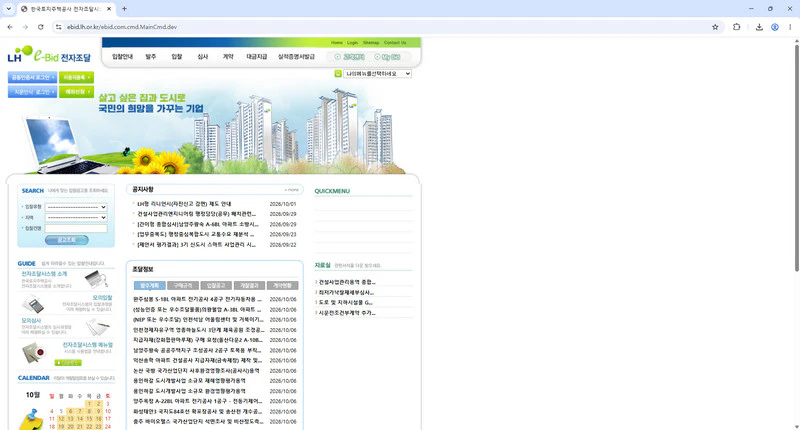Click Contact Us link in top bar

tap(395, 43)
